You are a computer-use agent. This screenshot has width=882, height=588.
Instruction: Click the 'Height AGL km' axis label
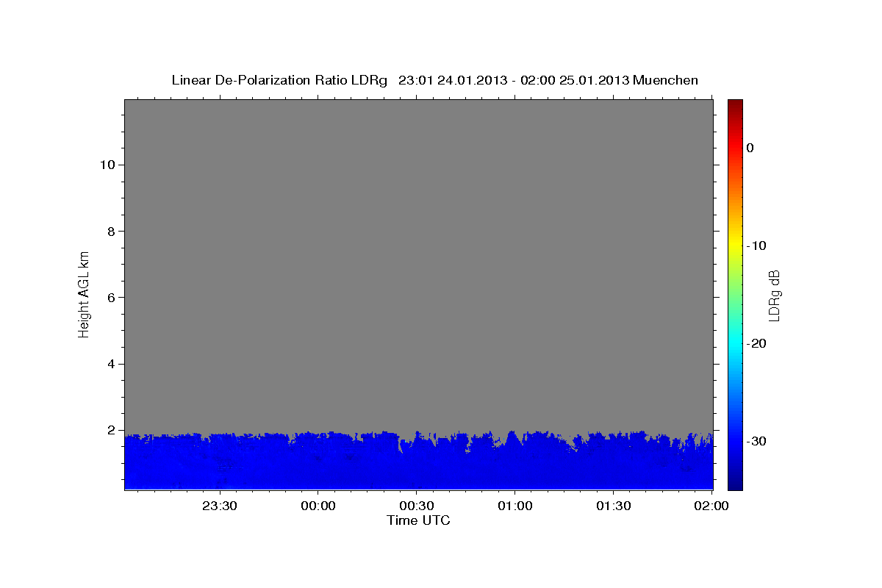pos(85,293)
